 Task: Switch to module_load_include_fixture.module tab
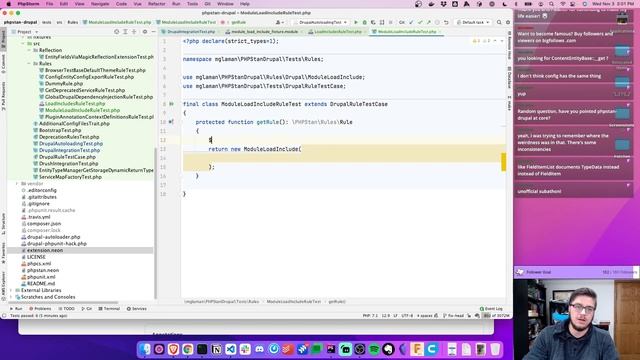click(x=263, y=32)
